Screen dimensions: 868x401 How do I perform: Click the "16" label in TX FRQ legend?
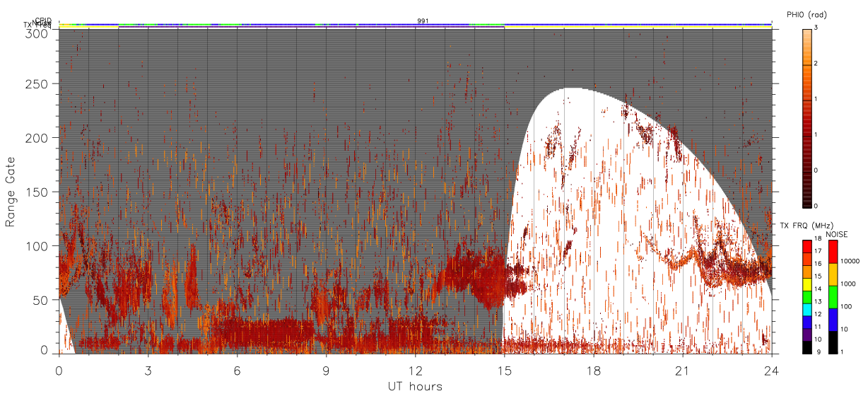[818, 264]
